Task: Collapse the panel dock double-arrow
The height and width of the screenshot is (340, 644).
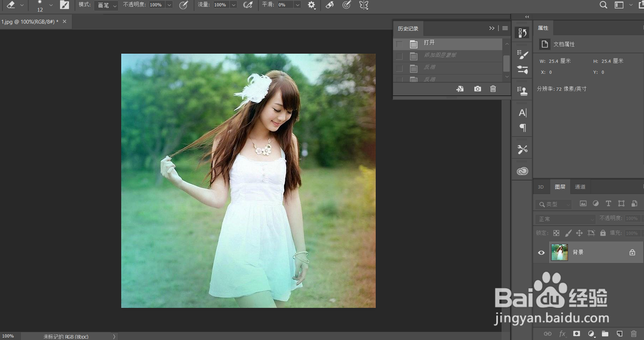Action: (x=527, y=17)
